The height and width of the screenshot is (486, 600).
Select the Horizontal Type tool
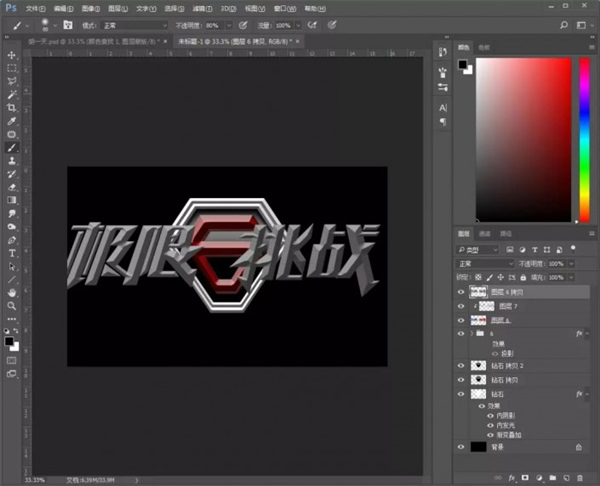(x=11, y=253)
